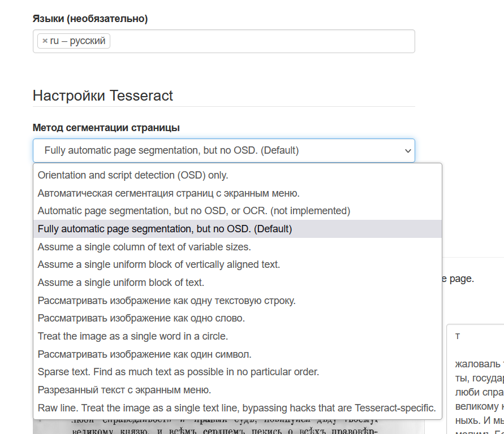Viewport: 504px width, 434px height.
Task: Click inside the Языки languages input field
Action: tap(223, 41)
